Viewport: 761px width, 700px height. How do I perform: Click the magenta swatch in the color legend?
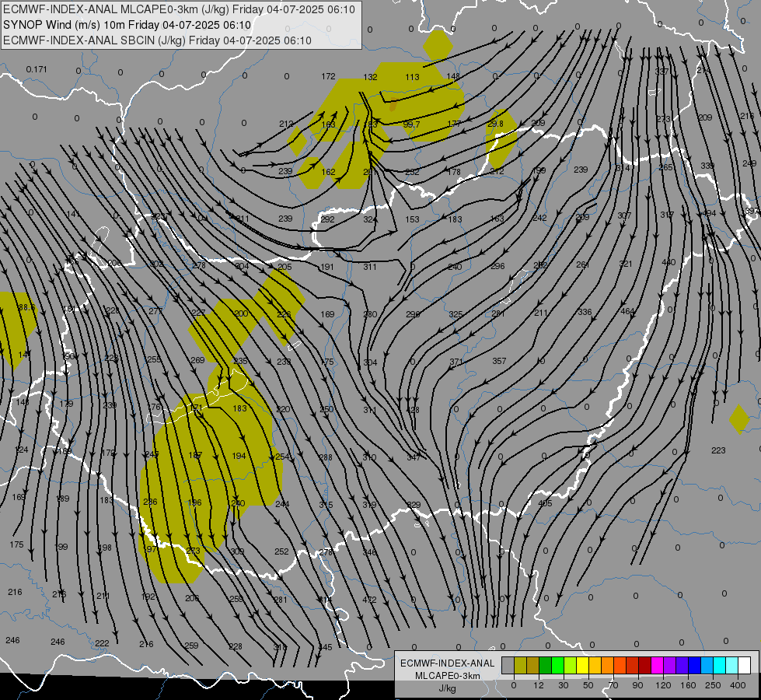tap(658, 665)
